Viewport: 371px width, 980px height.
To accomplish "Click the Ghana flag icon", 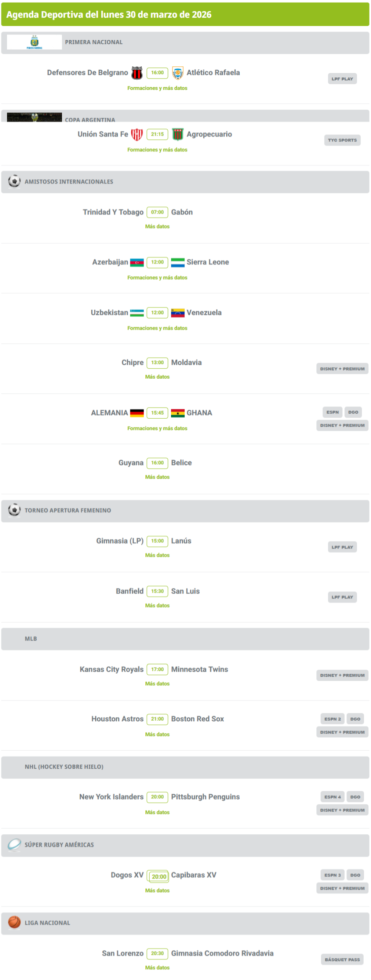I will tap(177, 413).
